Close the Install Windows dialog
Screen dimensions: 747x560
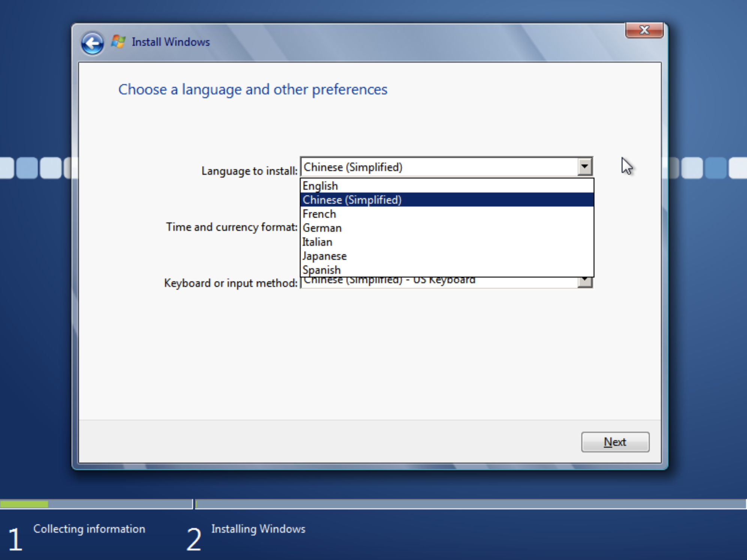[x=644, y=30]
